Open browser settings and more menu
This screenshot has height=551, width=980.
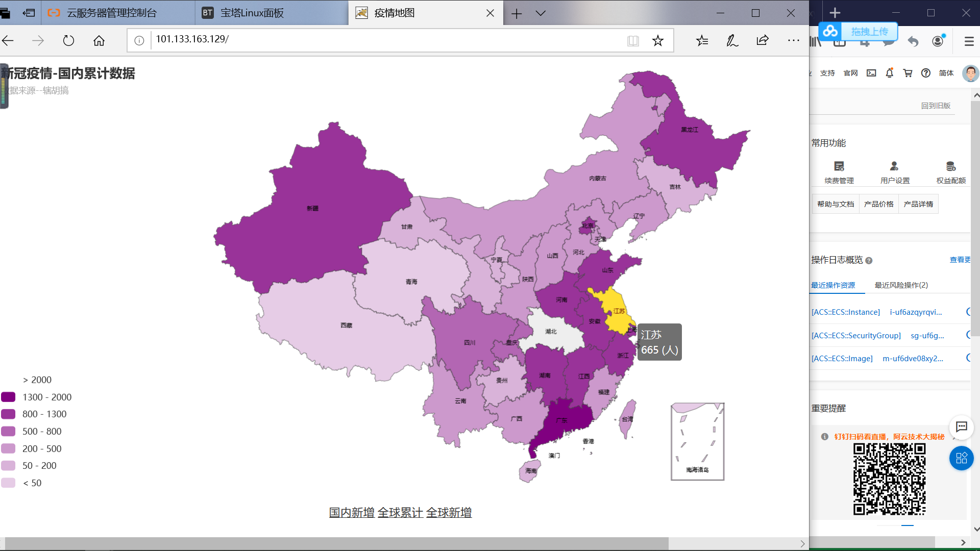[x=793, y=40]
